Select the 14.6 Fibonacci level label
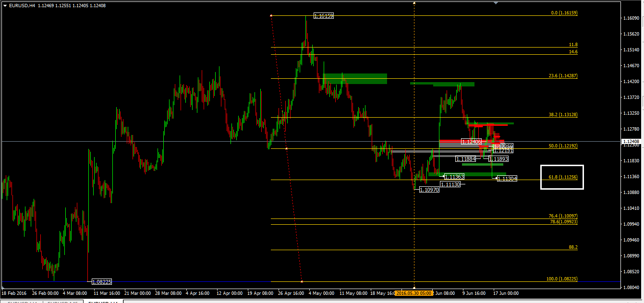Viewport: 644px width, 303px height. coord(573,52)
